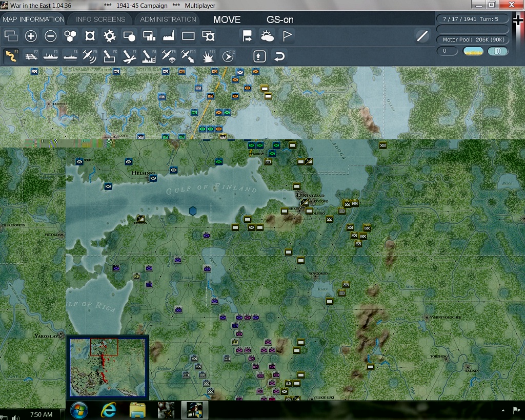Viewport: 525px width, 420px height.
Task: Click the rectangle with circle icon
Action: 129,36
